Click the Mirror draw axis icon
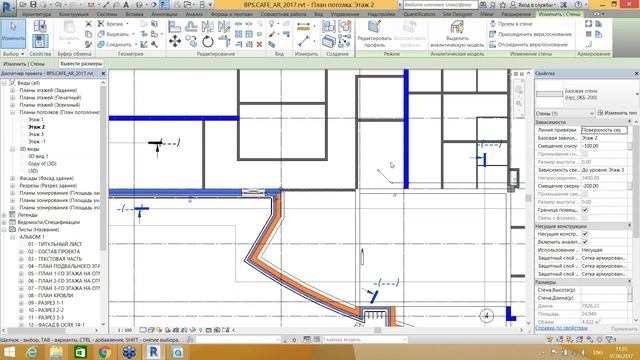This screenshot has height=360, width=640. click(x=224, y=27)
